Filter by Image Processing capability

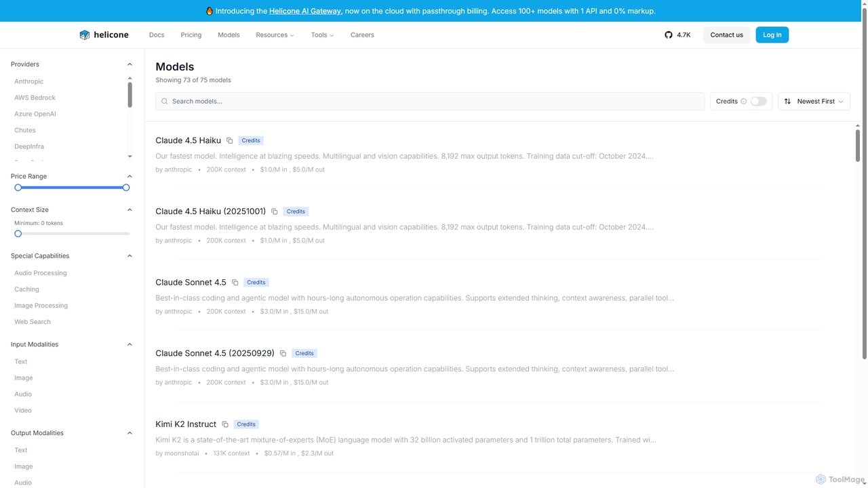[x=41, y=306]
